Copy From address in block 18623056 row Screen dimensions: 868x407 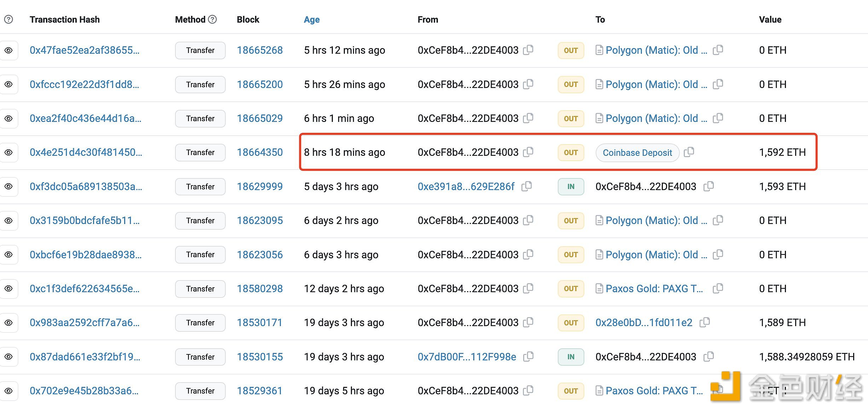click(528, 254)
